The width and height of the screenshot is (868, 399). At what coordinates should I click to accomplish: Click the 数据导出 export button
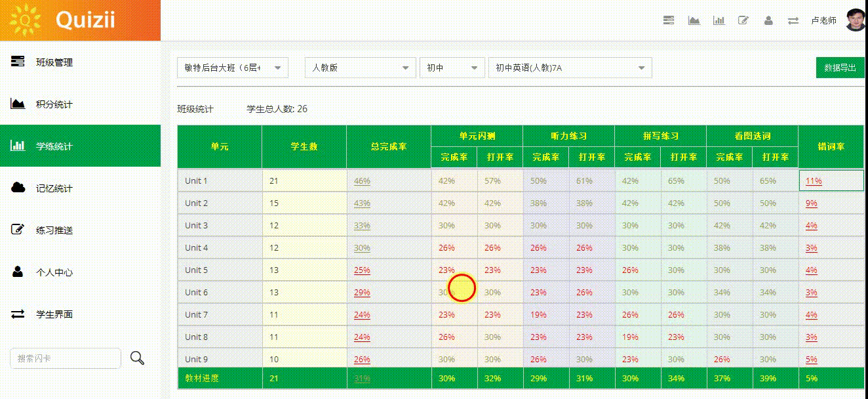click(x=840, y=68)
